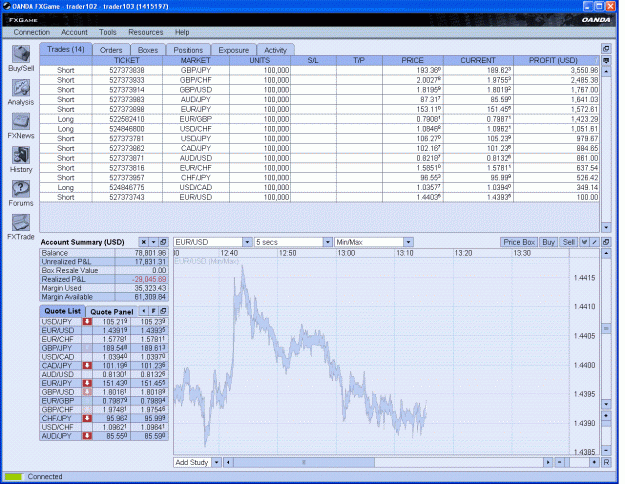The width and height of the screenshot is (625, 484).
Task: Switch to the Quote Panel tab
Action: (112, 311)
